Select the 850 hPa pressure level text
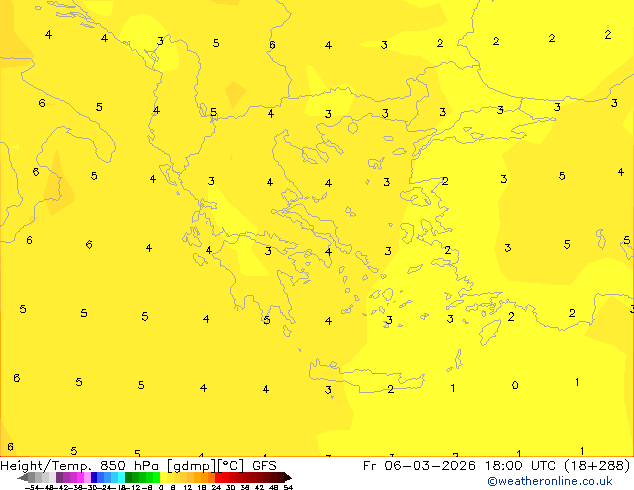Viewport: 634px width, 490px height. coord(129,466)
